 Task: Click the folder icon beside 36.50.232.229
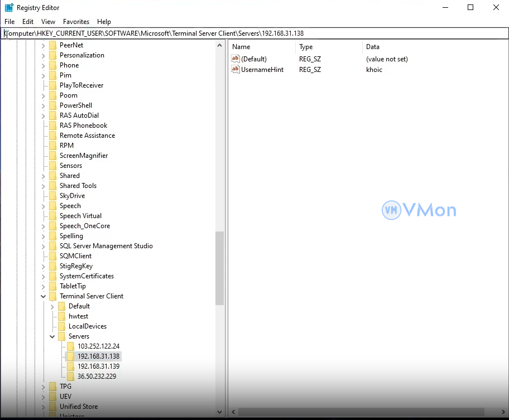[x=71, y=376]
